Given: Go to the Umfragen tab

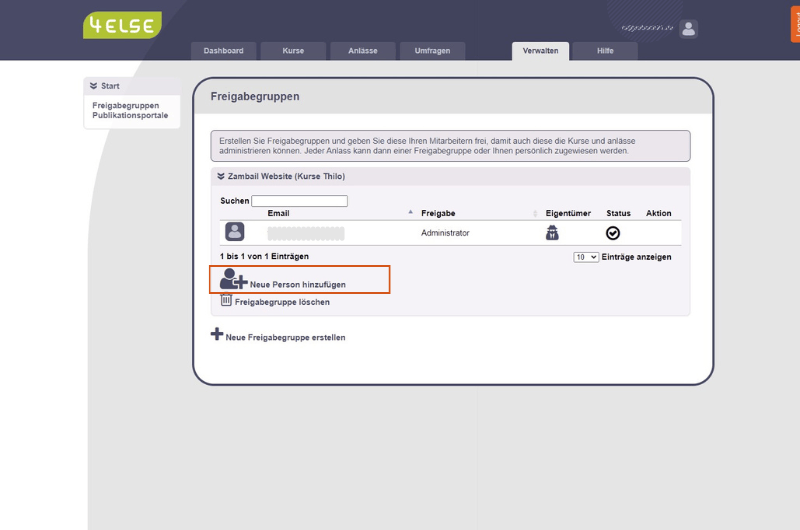Looking at the screenshot, I should click(432, 51).
